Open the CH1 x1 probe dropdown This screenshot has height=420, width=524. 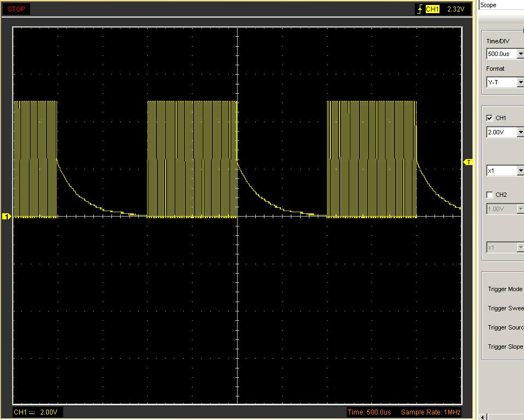tap(520, 171)
